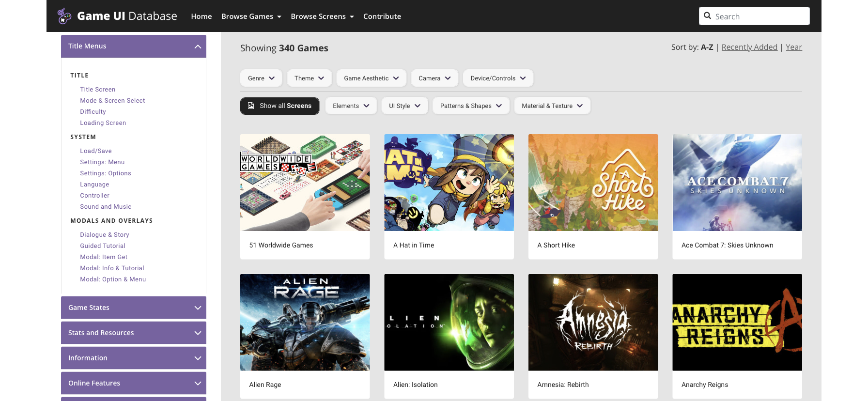Open the A Short Hike thumbnail
Image resolution: width=868 pixels, height=401 pixels.
click(593, 183)
